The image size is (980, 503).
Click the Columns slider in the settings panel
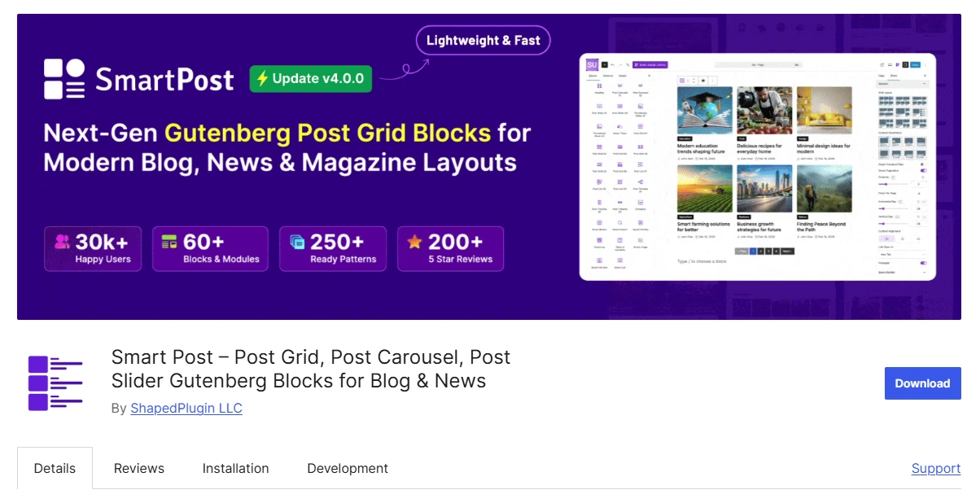pyautogui.click(x=892, y=184)
